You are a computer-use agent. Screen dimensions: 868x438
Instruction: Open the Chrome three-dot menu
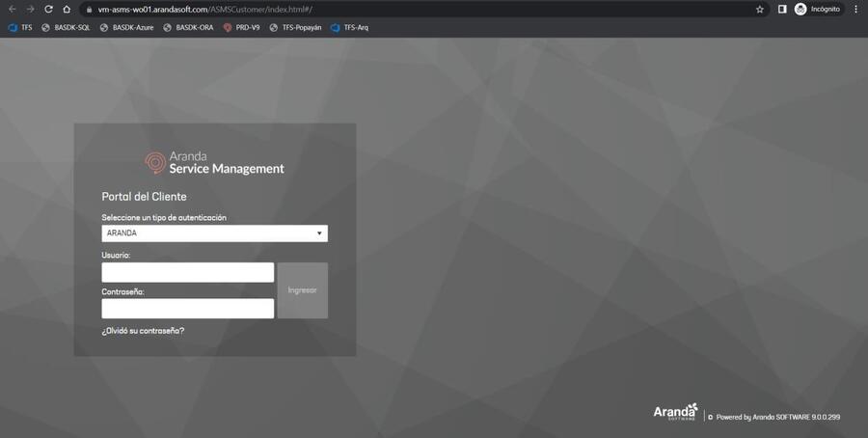pos(855,10)
